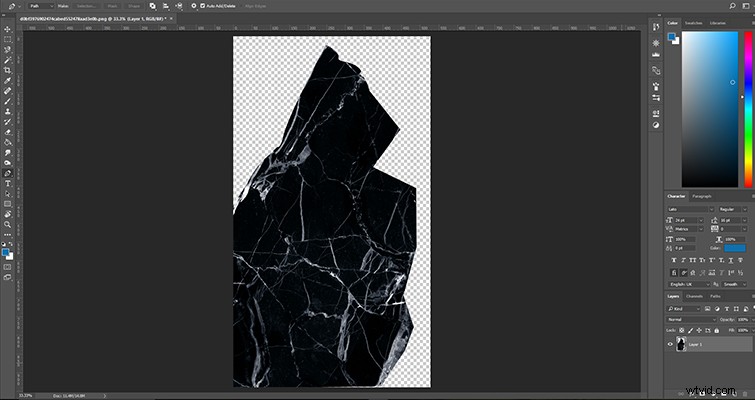Select the Rectangle shape tool
This screenshot has height=400, width=755.
7,204
